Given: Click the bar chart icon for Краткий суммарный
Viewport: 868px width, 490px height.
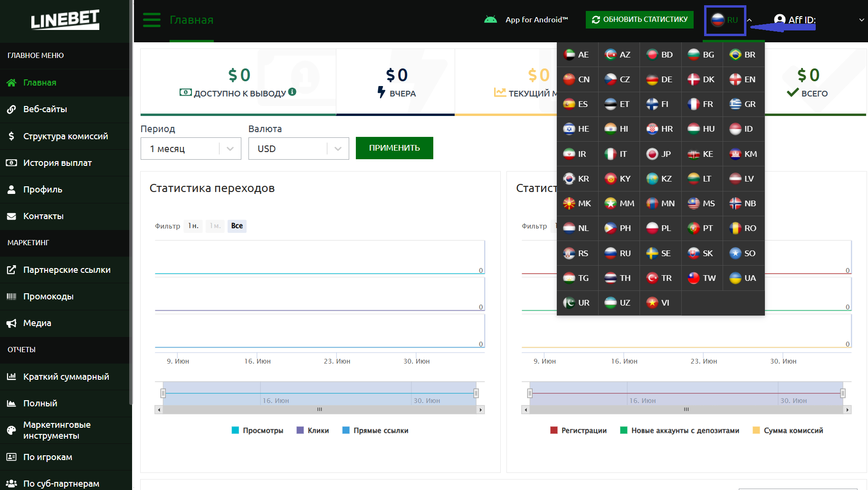Looking at the screenshot, I should pos(11,376).
